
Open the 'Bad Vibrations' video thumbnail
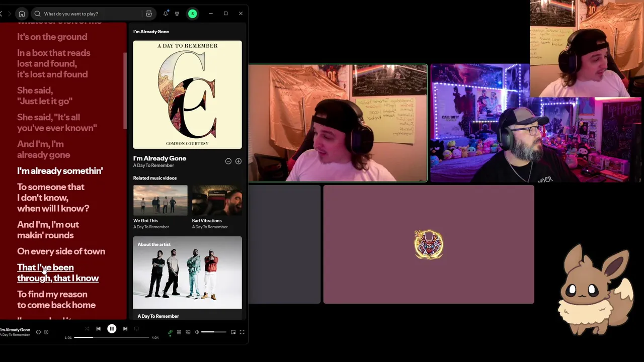pos(217,200)
